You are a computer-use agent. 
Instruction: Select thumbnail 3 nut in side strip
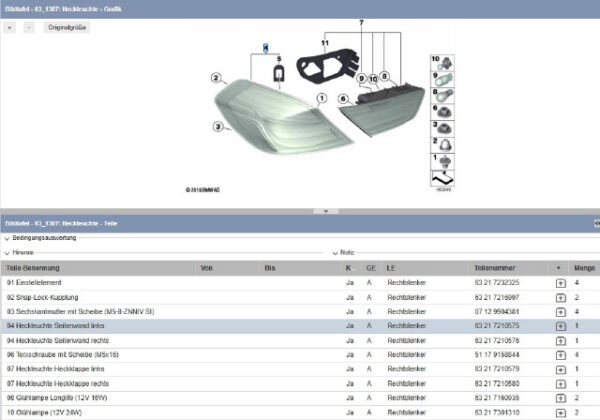point(442,129)
